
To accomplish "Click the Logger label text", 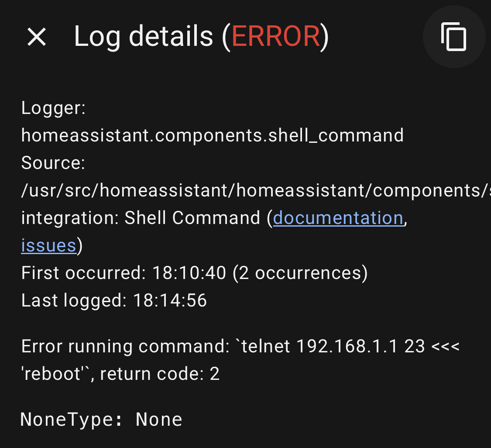I will [53, 108].
